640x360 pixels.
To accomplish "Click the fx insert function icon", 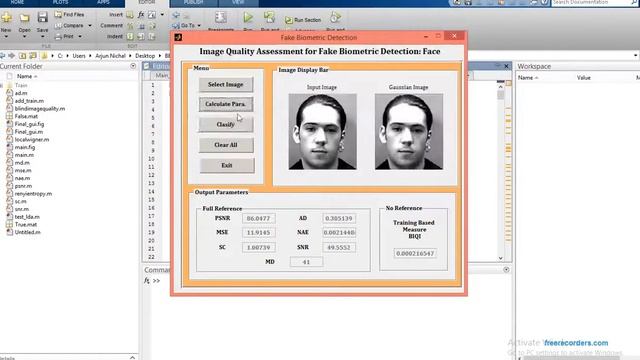I will pos(141,15).
